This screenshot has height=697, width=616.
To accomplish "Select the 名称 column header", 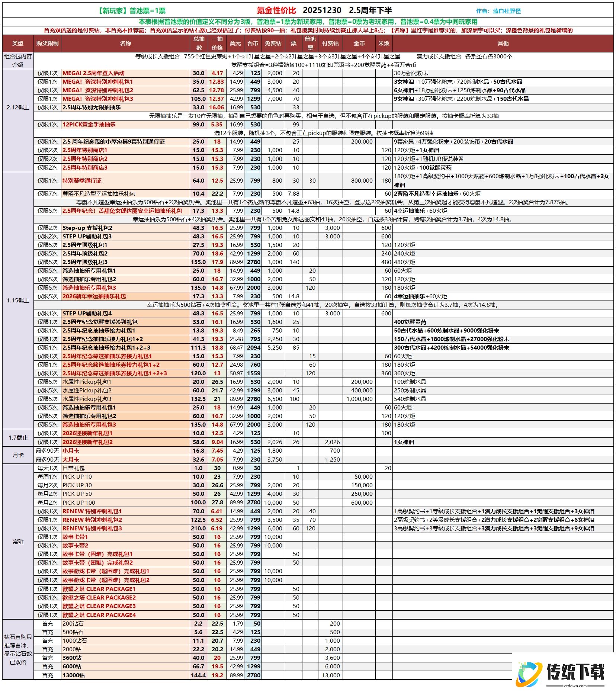I will pos(125,44).
